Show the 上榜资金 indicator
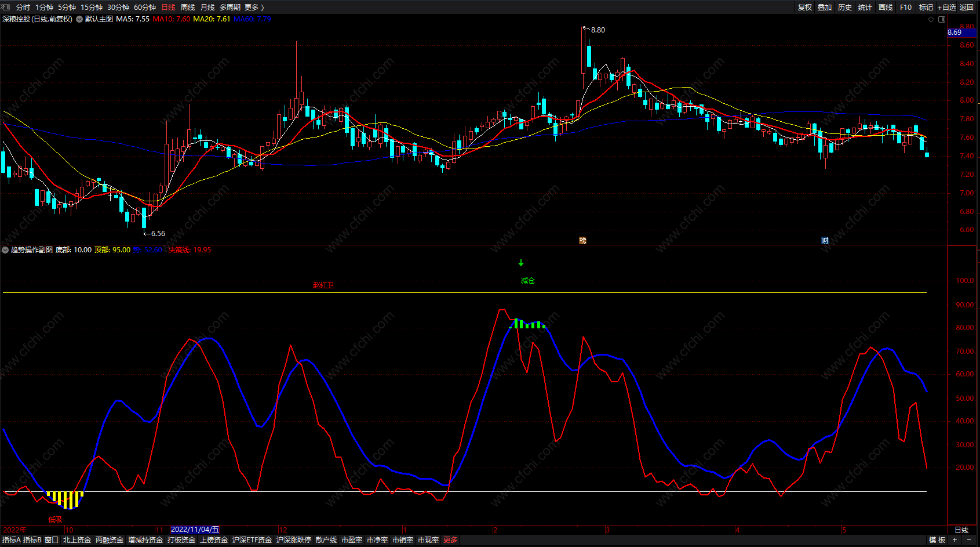The width and height of the screenshot is (980, 547). click(214, 540)
